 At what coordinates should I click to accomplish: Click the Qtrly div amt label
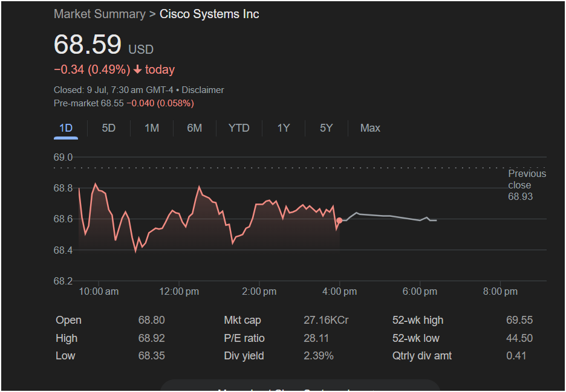click(422, 356)
